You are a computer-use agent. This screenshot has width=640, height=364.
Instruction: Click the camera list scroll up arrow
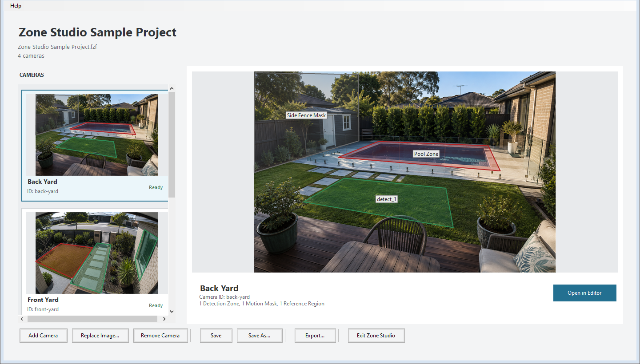pyautogui.click(x=172, y=88)
